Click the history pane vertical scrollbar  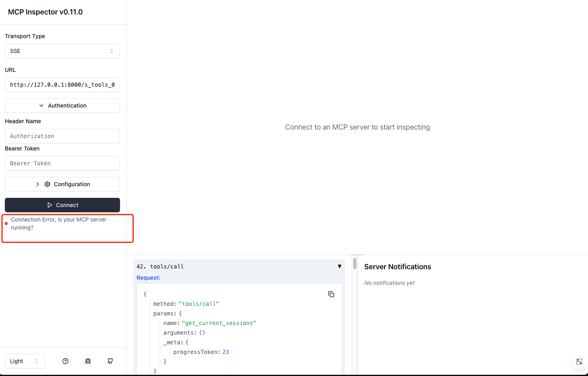(355, 264)
